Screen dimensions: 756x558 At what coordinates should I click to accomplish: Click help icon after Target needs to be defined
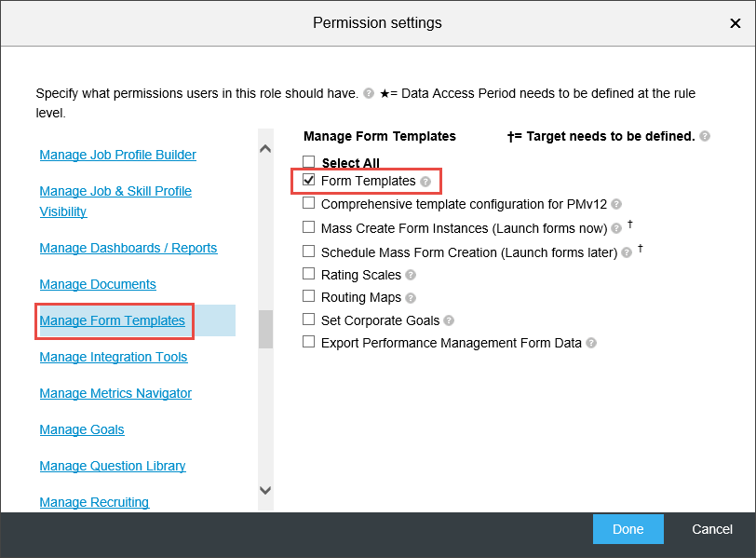(x=705, y=136)
